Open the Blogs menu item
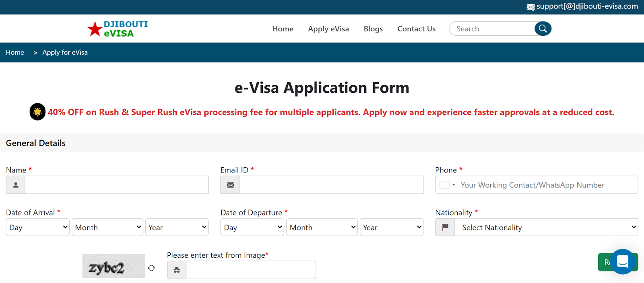644x283 pixels. (373, 29)
